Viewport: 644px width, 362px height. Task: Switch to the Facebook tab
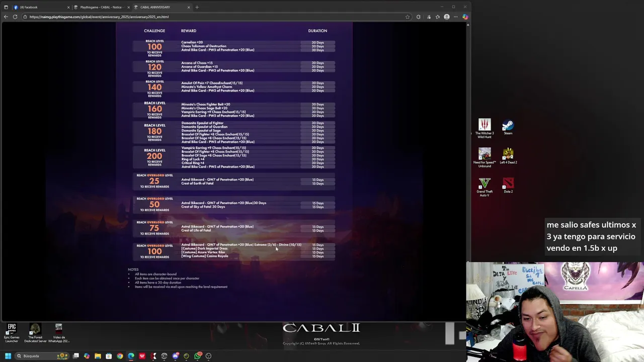coord(40,7)
